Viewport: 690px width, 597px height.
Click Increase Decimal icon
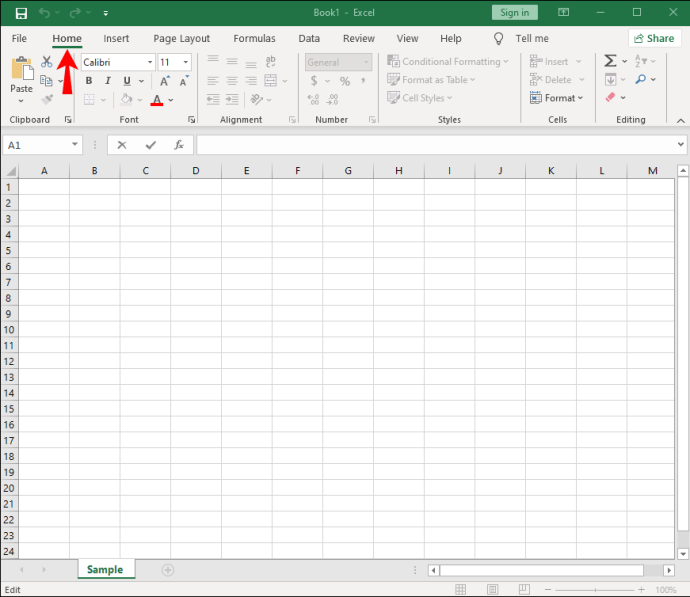pyautogui.click(x=313, y=99)
